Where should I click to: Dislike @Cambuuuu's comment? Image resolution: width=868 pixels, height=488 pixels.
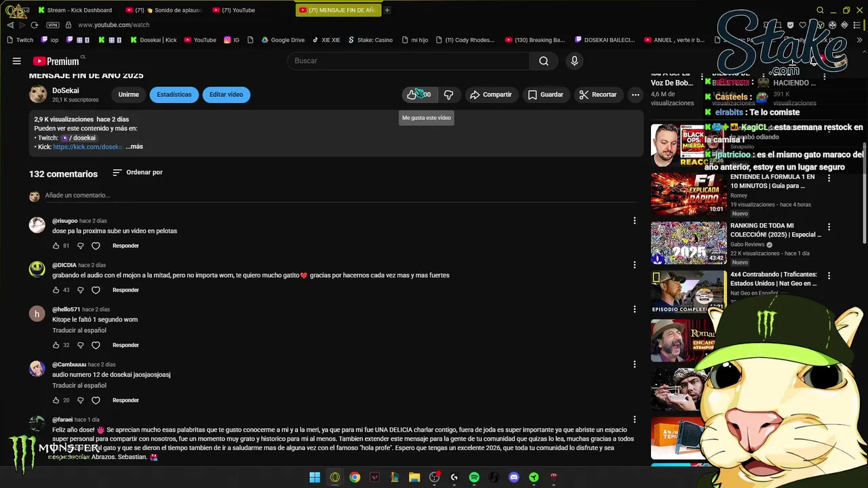[x=80, y=401]
